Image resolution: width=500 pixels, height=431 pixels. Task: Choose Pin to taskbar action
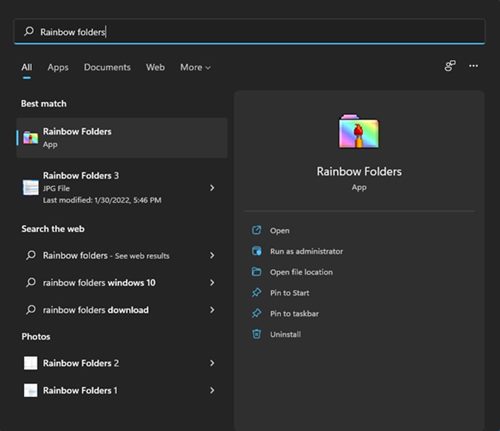point(294,313)
